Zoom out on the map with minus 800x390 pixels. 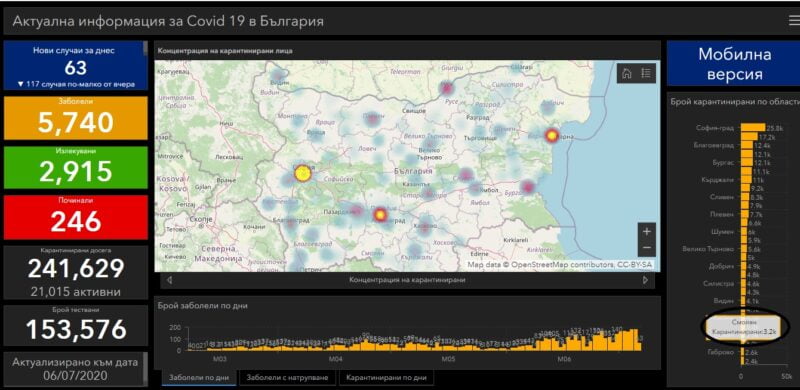point(647,248)
